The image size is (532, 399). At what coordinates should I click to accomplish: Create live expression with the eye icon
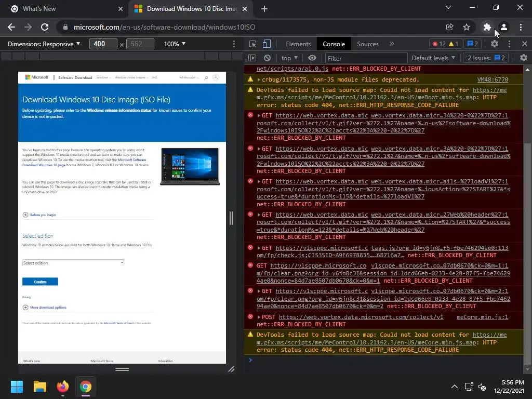(312, 58)
